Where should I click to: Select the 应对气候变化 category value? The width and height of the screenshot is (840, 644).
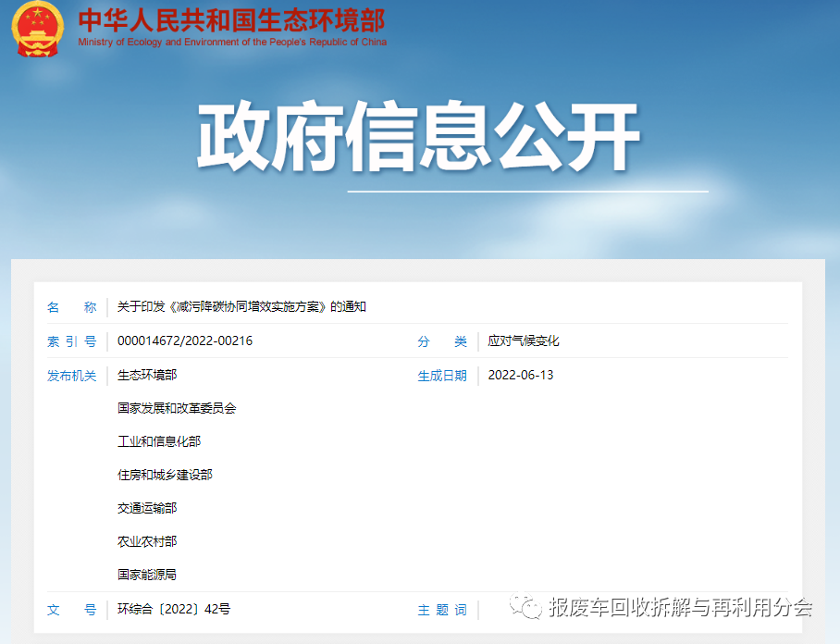pos(524,341)
